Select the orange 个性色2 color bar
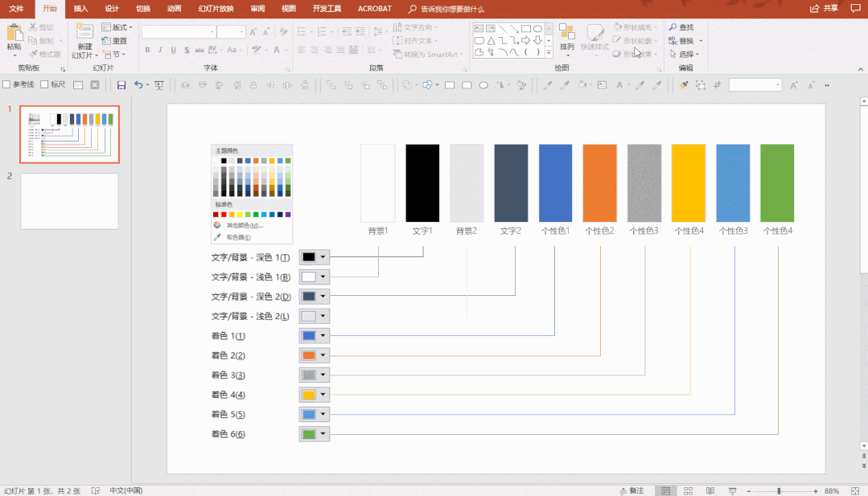This screenshot has width=868, height=496. (x=599, y=183)
